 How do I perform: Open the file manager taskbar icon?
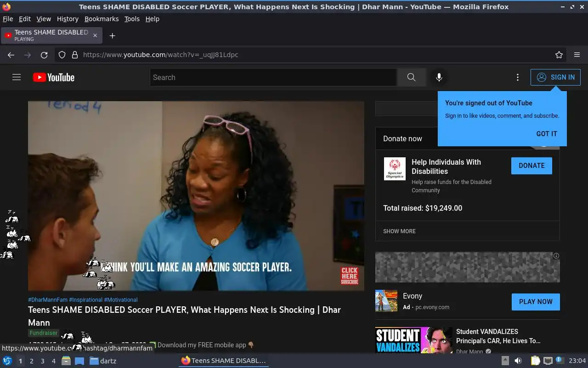[66, 361]
